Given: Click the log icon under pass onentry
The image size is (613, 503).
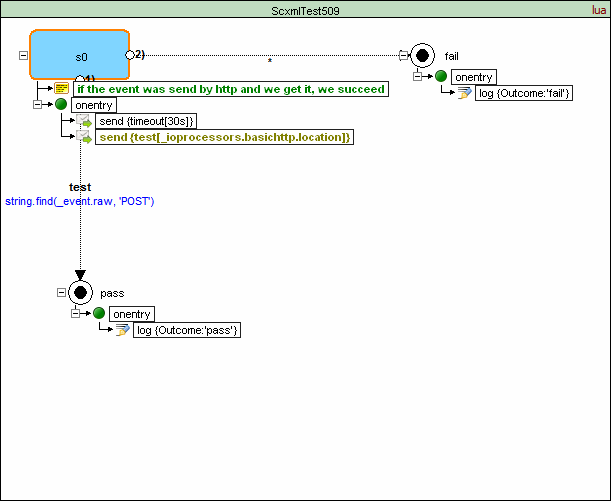Looking at the screenshot, I should click(x=122, y=330).
